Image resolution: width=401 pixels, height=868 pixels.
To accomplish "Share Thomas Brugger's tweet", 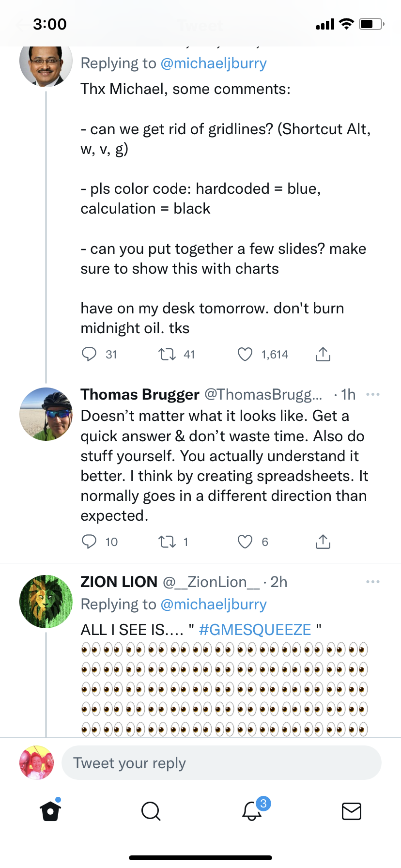I will point(323,542).
